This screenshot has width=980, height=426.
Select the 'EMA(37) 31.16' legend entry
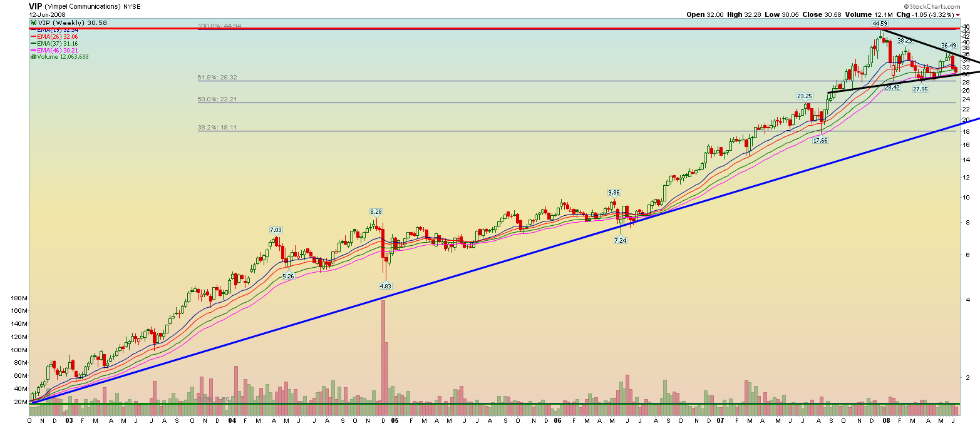coord(58,44)
